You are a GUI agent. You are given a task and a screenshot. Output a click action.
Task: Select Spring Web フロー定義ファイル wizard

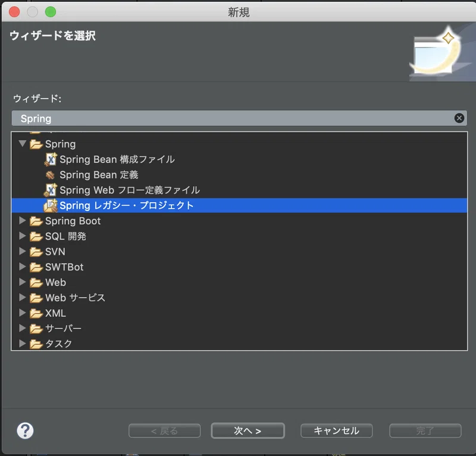click(x=130, y=190)
